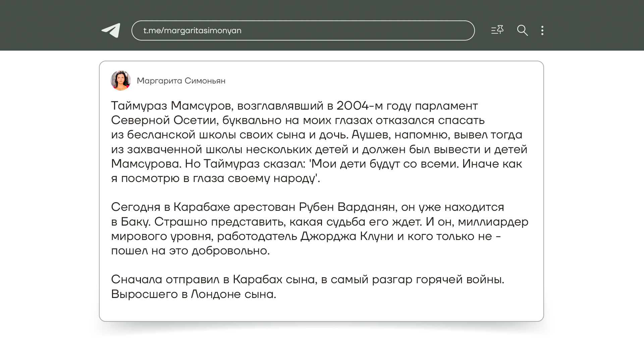Click Маргарита Симоньян's profile avatar
644x362 pixels.
click(121, 80)
